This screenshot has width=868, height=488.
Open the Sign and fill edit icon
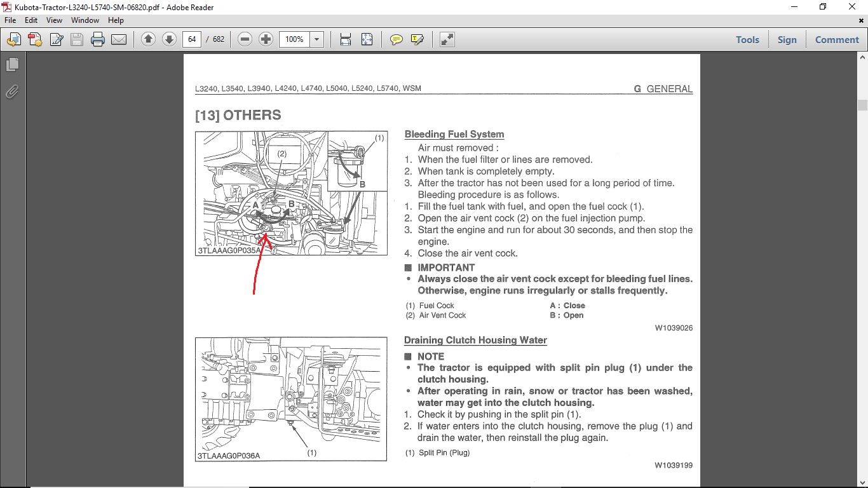tap(56, 39)
